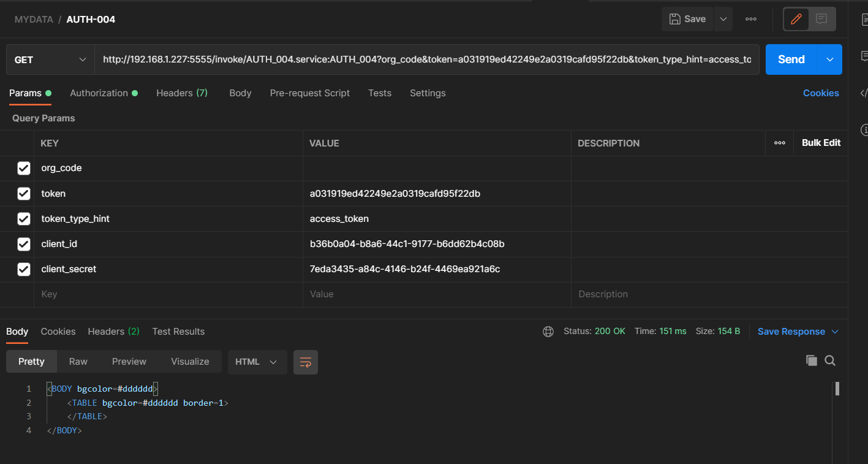Toggle the client_secret parameter checkbox
This screenshot has height=464, width=868.
24,269
